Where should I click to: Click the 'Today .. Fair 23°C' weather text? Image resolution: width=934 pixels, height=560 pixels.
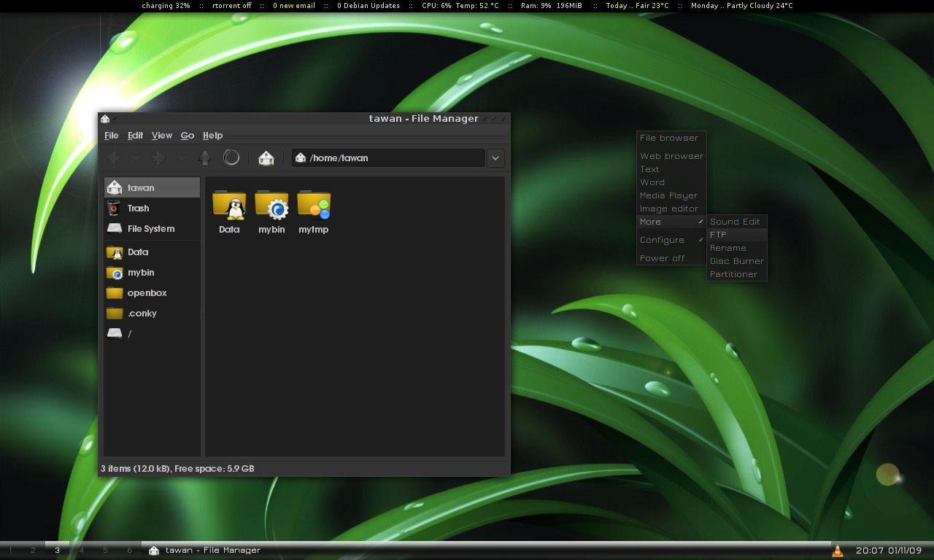coord(637,6)
